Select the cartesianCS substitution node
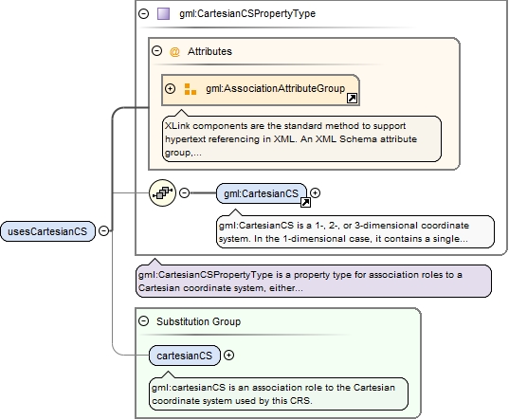Image resolution: width=509 pixels, height=420 pixels. click(x=185, y=356)
